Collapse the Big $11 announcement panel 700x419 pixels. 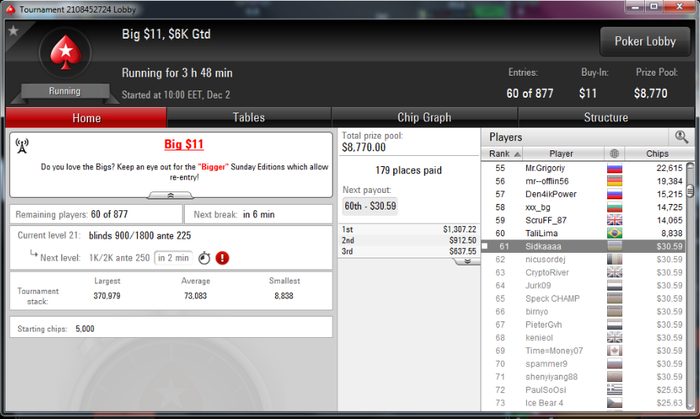[x=170, y=195]
